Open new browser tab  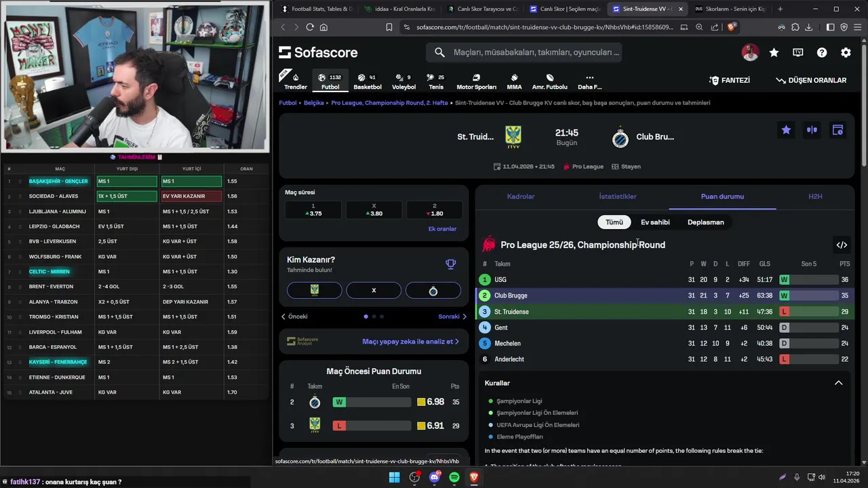[780, 9]
